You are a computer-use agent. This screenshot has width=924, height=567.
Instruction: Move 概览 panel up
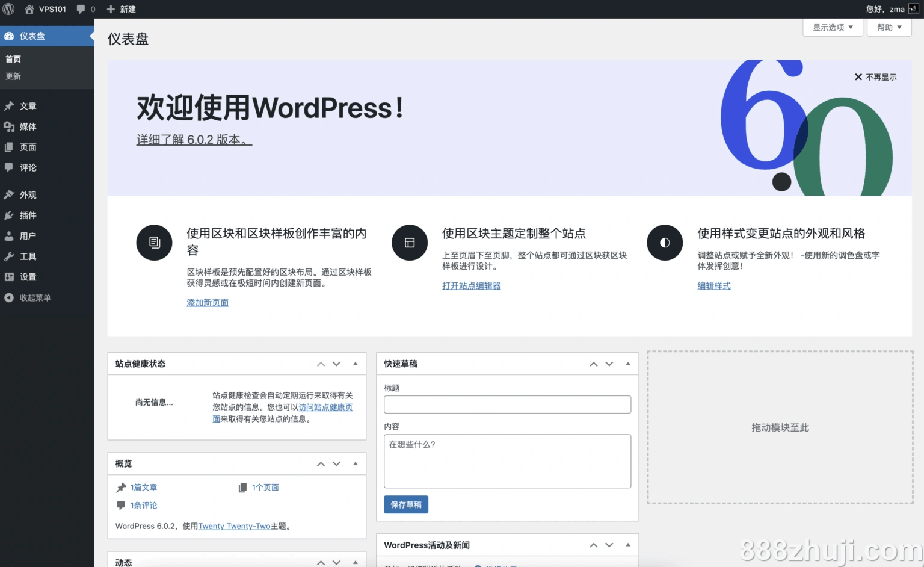pyautogui.click(x=321, y=464)
